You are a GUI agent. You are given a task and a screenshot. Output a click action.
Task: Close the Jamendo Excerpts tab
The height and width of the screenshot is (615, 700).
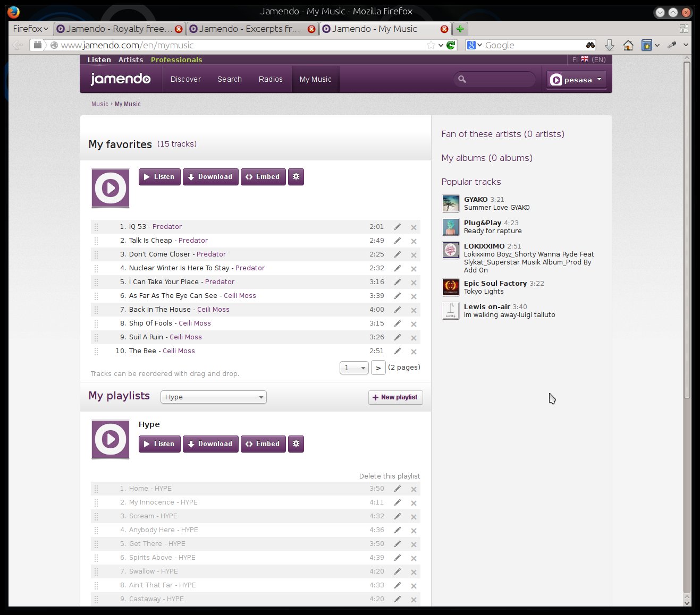tap(311, 29)
